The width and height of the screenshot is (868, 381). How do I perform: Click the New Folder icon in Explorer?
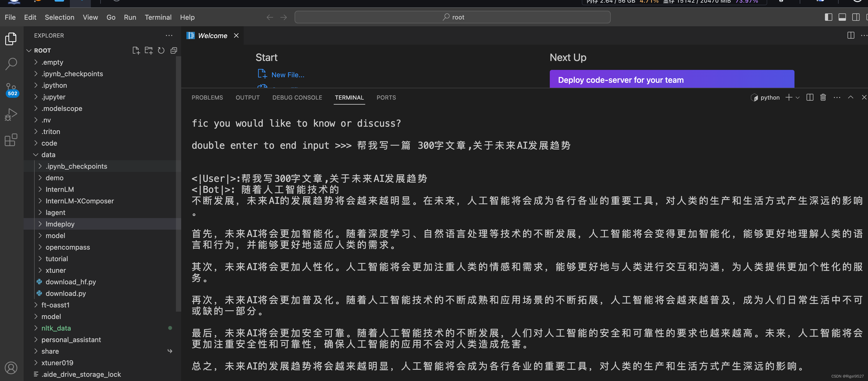(x=148, y=50)
